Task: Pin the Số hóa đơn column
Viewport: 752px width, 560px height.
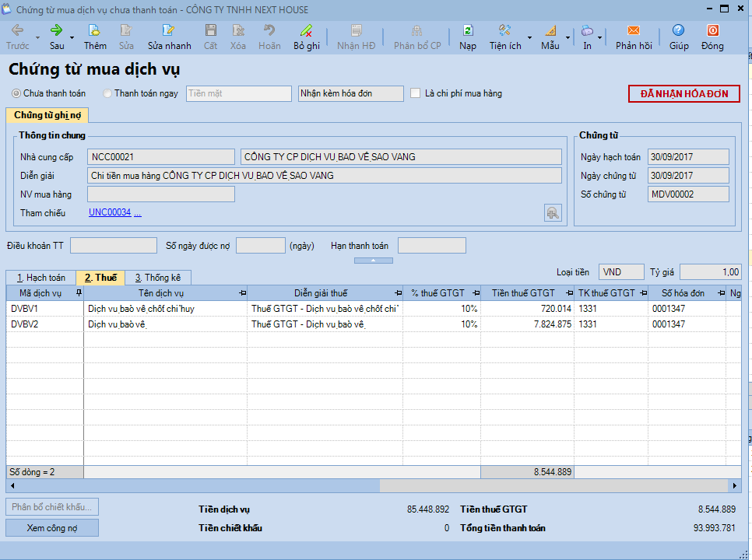Action: (x=722, y=292)
